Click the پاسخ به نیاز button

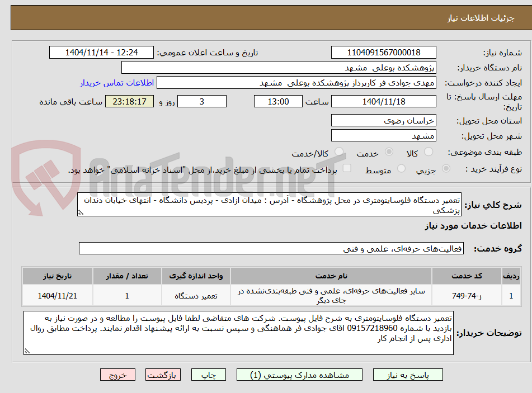pos(408,375)
